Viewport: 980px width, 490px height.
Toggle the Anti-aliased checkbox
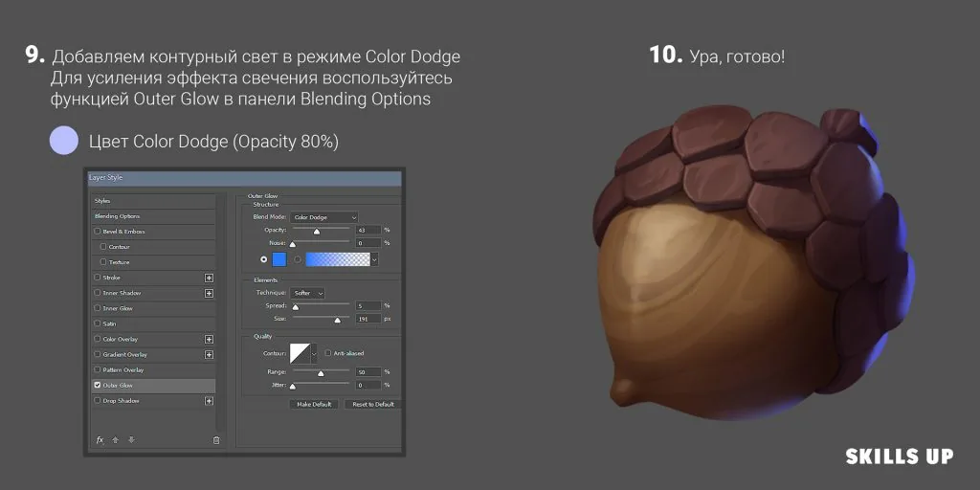[328, 353]
